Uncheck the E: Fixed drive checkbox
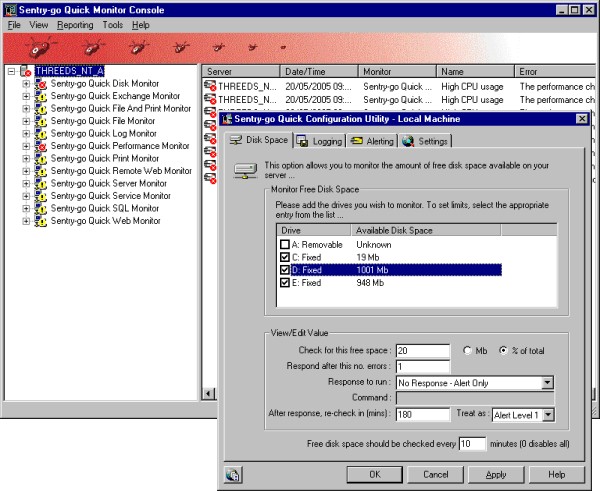600x491 pixels. pos(285,283)
